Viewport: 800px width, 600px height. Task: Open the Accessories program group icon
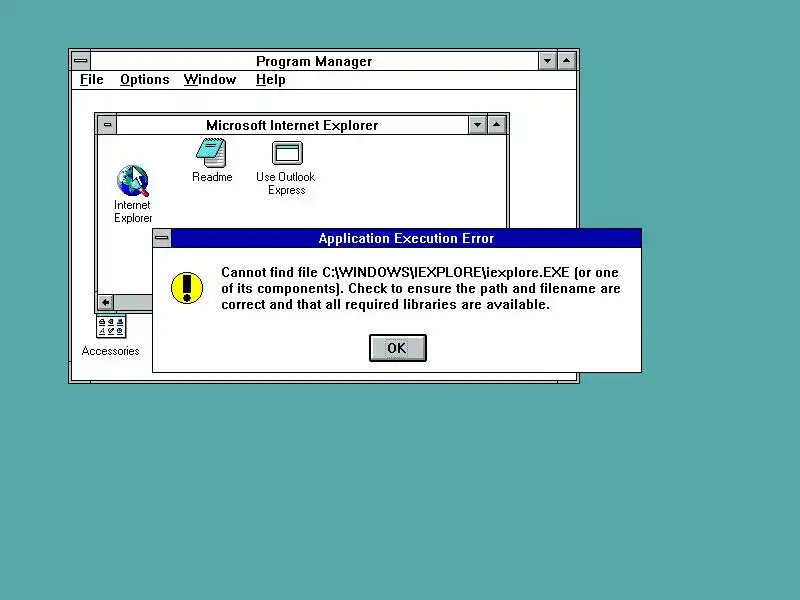111,326
